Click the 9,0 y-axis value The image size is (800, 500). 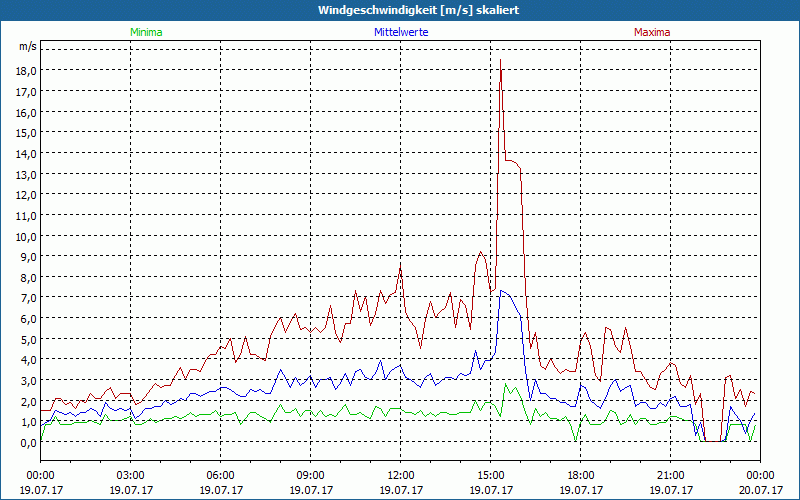click(30, 257)
